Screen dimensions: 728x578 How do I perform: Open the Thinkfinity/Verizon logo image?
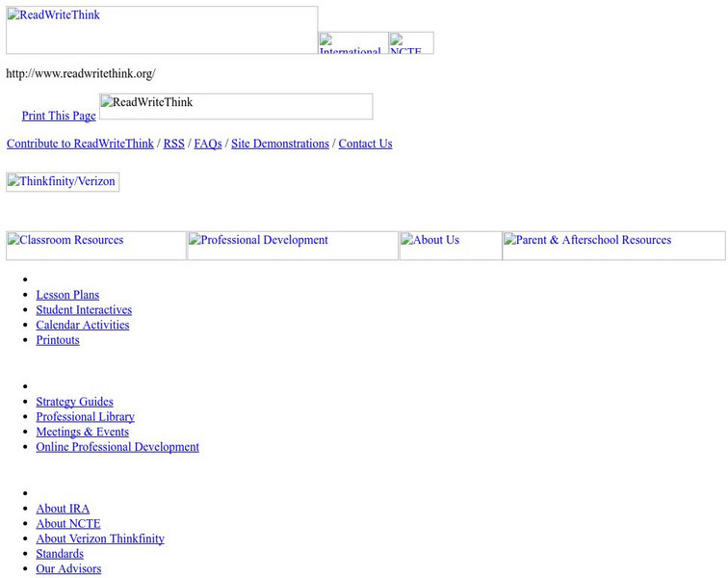click(x=63, y=182)
